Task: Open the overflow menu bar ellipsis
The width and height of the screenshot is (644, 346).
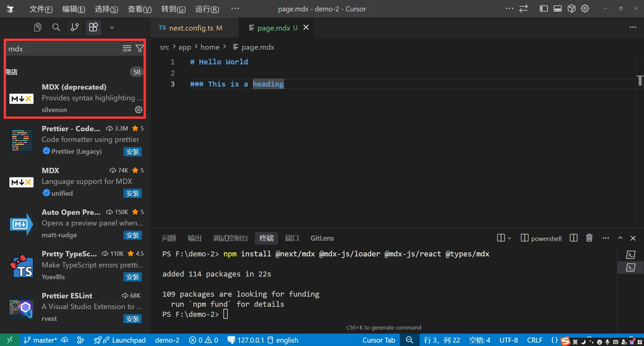Action: tap(235, 9)
